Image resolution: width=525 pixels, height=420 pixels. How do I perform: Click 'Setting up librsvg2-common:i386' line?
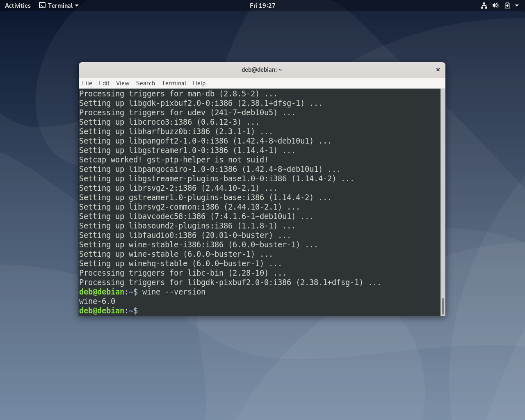tap(189, 207)
